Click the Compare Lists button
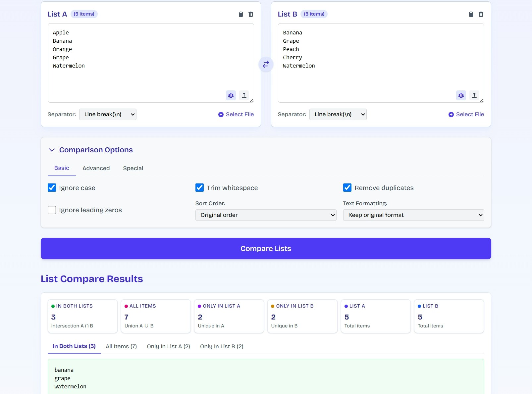 266,248
